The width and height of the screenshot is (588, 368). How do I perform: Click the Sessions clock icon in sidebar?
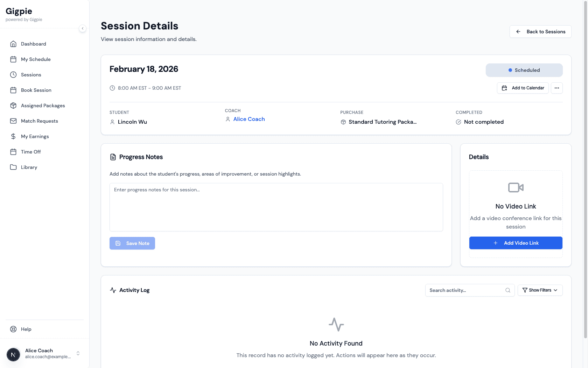[13, 75]
